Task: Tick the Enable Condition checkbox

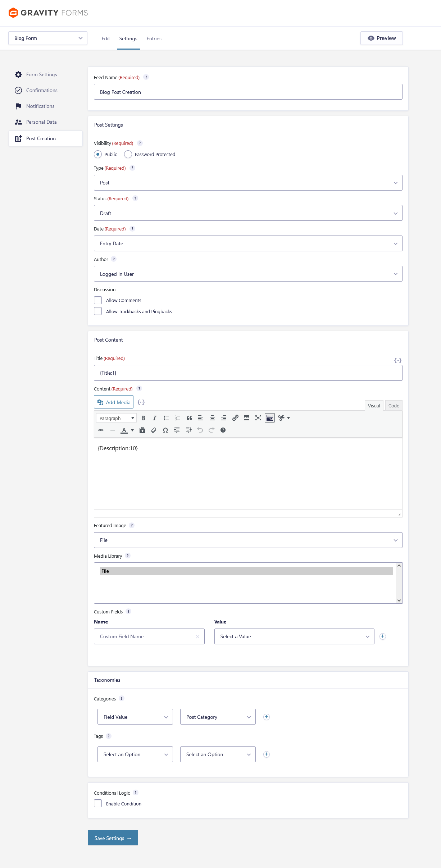Action: (98, 804)
